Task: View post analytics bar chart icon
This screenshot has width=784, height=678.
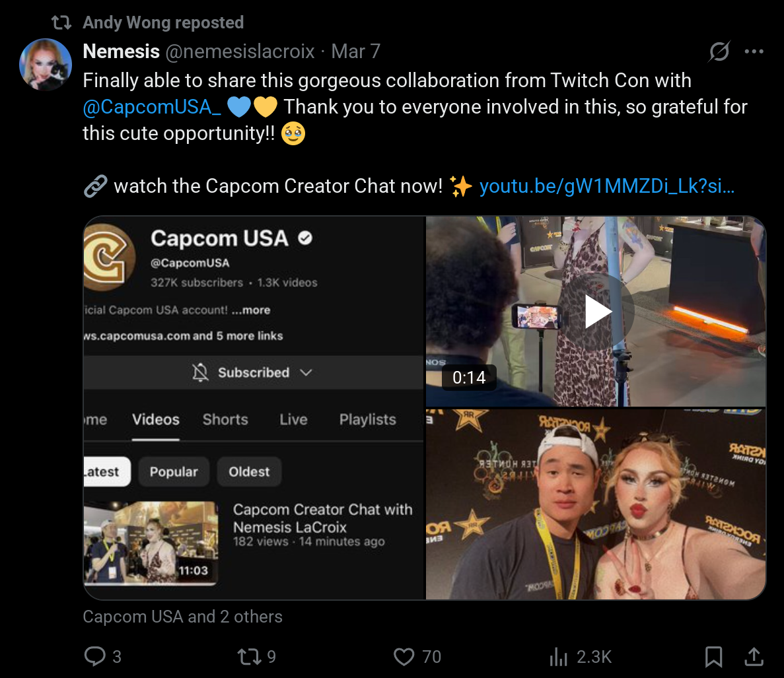Action: (559, 656)
